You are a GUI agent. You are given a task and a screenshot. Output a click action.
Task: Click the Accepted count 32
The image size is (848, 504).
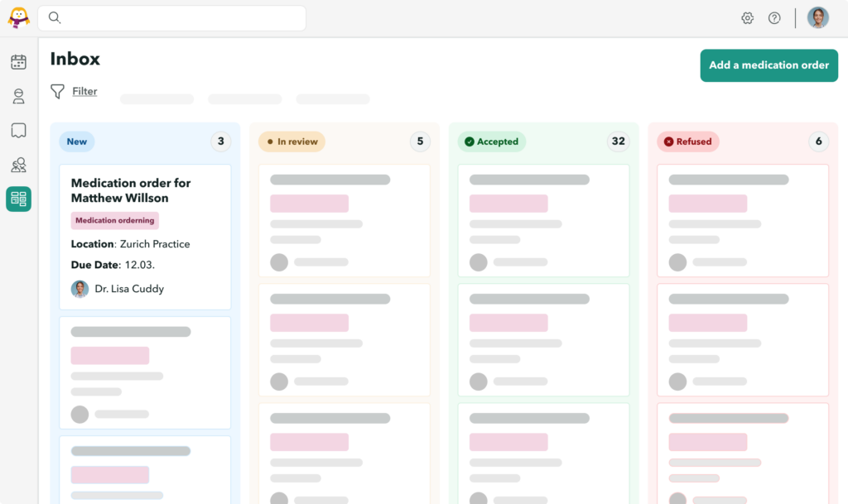(618, 142)
